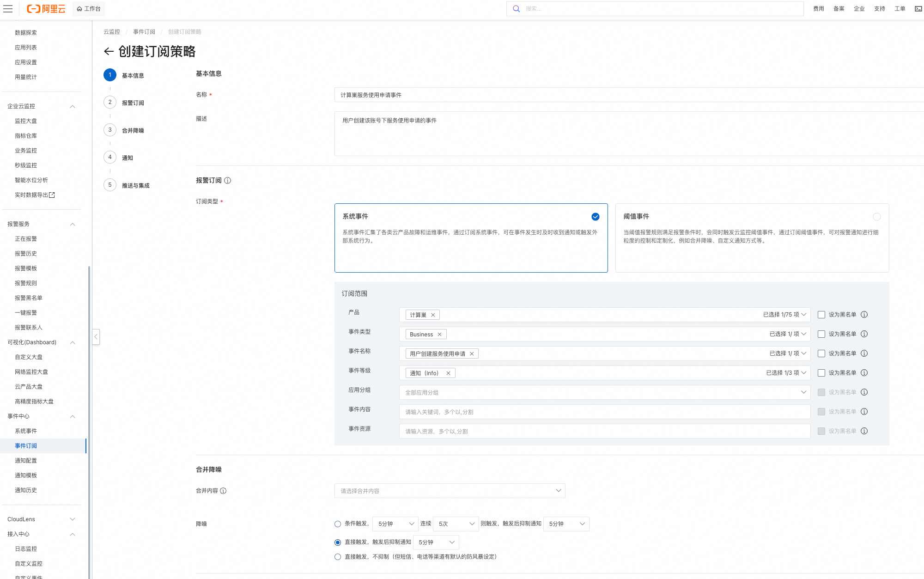Open 系统事件 in the sidebar
The height and width of the screenshot is (579, 924).
[26, 431]
